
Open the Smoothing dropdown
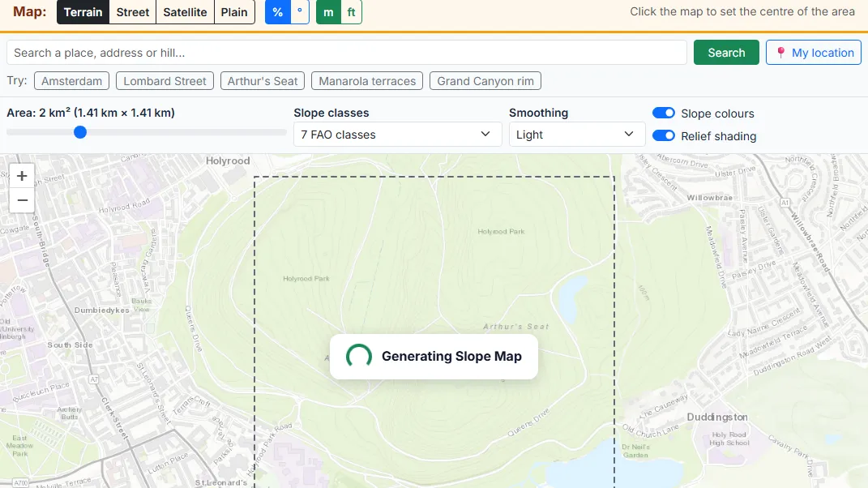(x=577, y=135)
